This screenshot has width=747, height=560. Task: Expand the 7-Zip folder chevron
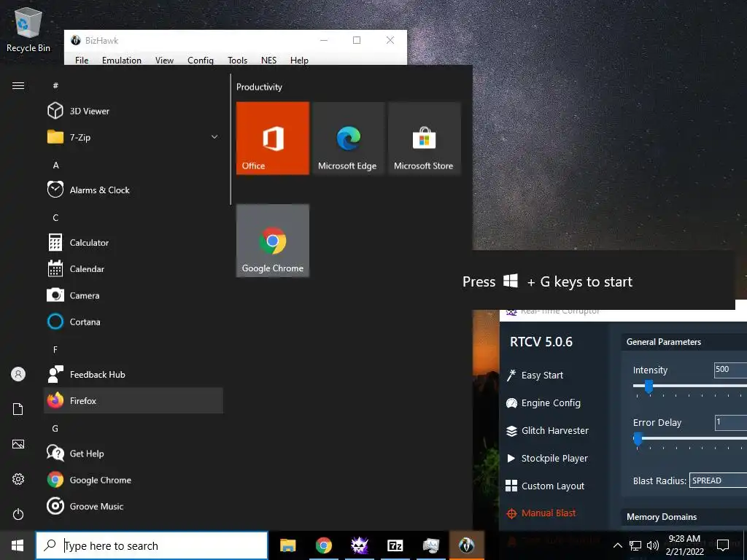point(214,137)
